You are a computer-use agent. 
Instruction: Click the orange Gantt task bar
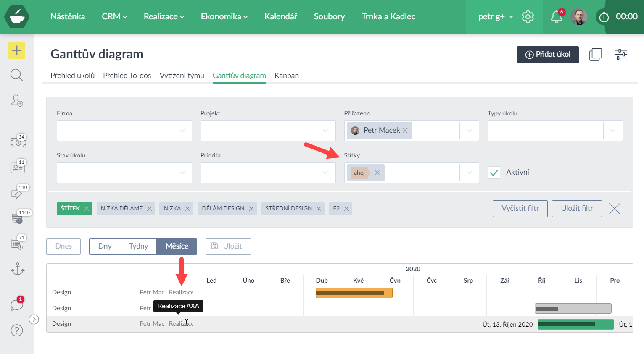[x=354, y=293]
